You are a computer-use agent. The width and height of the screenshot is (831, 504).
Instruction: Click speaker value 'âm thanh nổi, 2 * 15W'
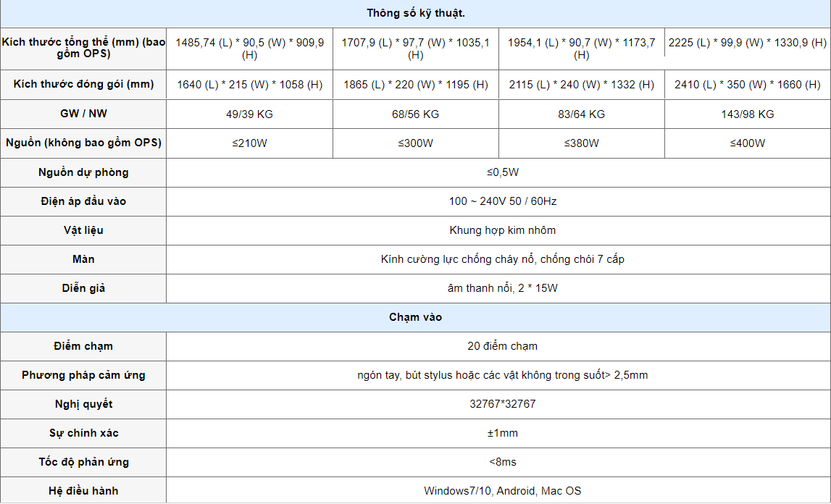(x=502, y=288)
